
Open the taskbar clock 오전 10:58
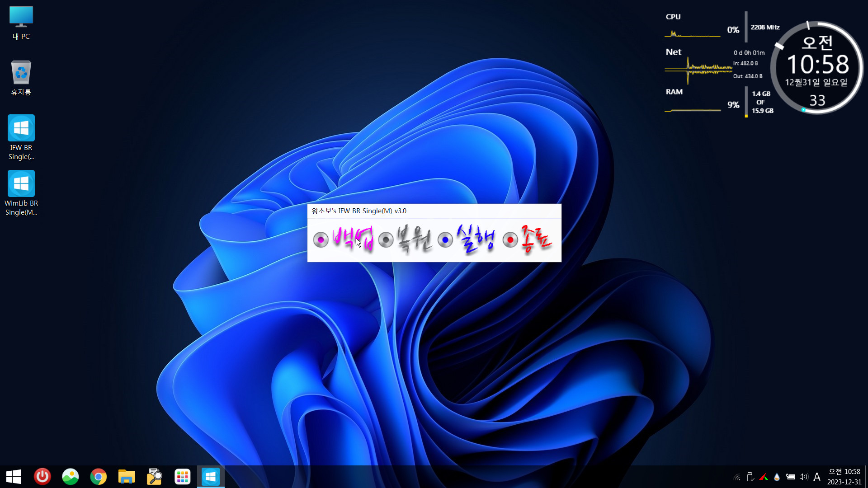(x=844, y=477)
